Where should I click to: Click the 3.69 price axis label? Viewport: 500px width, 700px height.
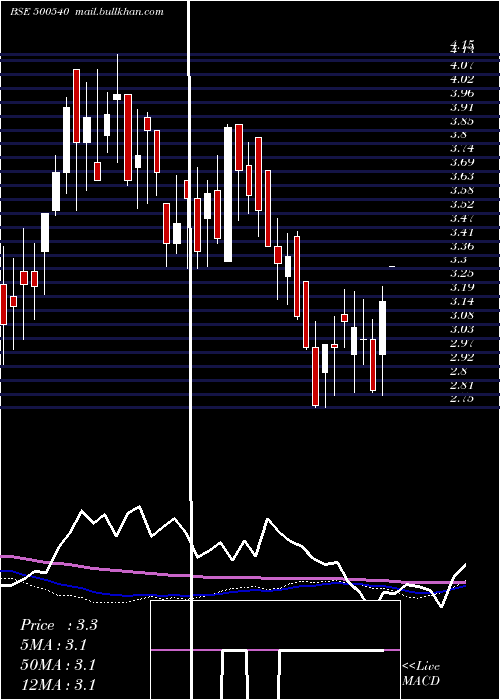(x=462, y=162)
